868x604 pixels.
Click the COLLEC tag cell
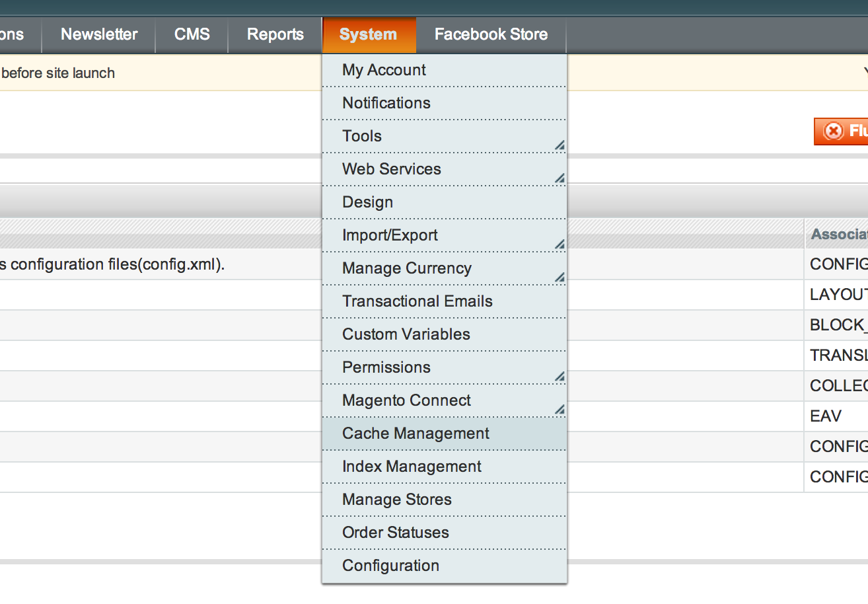(836, 386)
